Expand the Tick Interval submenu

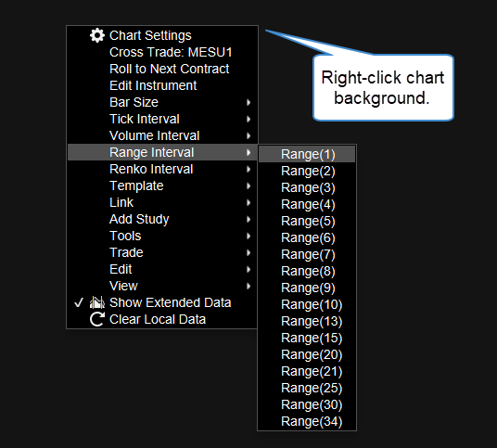point(162,120)
